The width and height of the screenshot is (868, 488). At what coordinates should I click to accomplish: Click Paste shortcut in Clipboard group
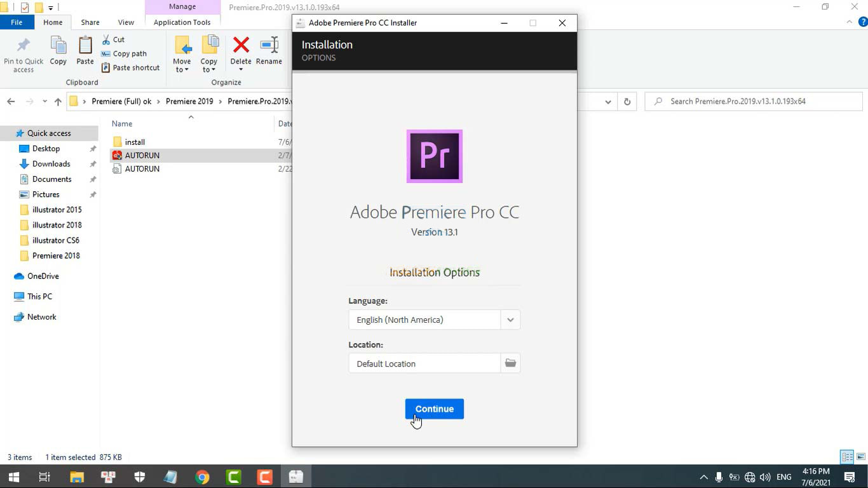pos(130,67)
